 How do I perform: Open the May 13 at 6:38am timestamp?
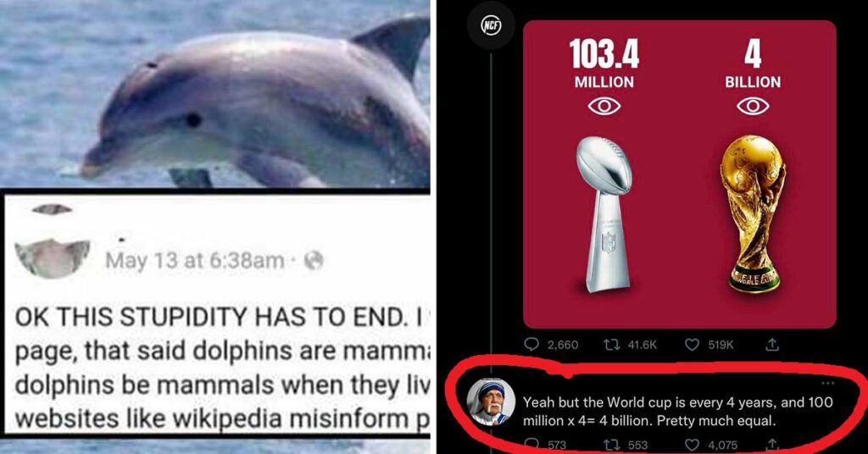(x=195, y=260)
